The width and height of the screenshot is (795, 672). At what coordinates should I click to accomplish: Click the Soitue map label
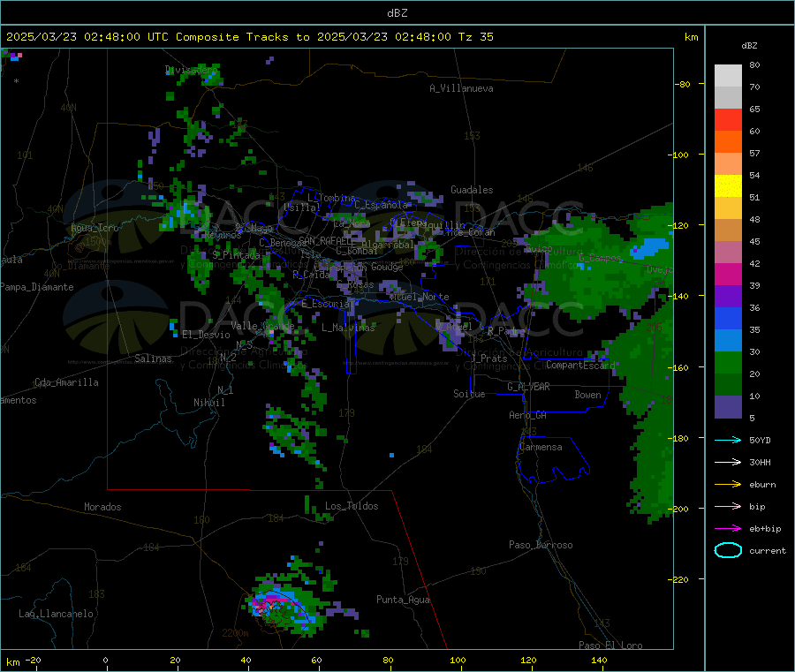coord(469,394)
